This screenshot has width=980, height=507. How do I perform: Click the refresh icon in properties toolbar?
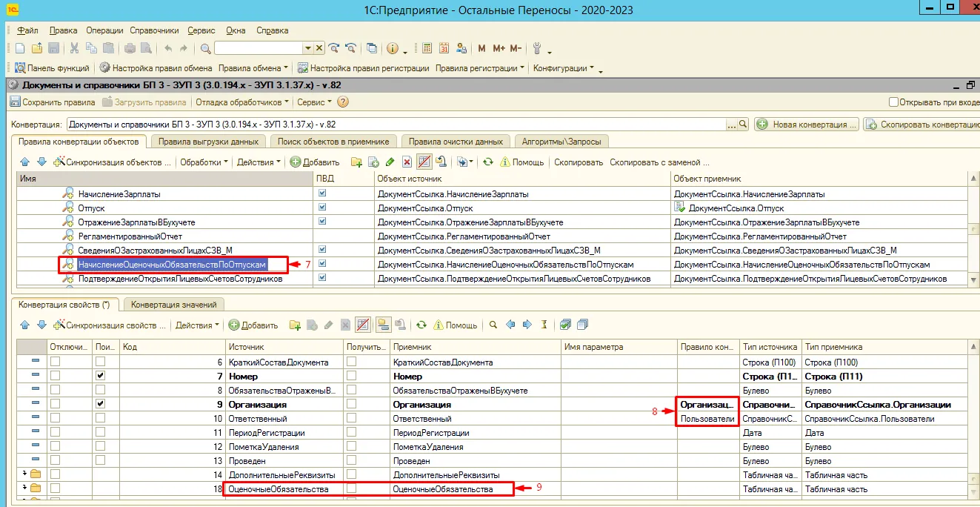point(421,325)
